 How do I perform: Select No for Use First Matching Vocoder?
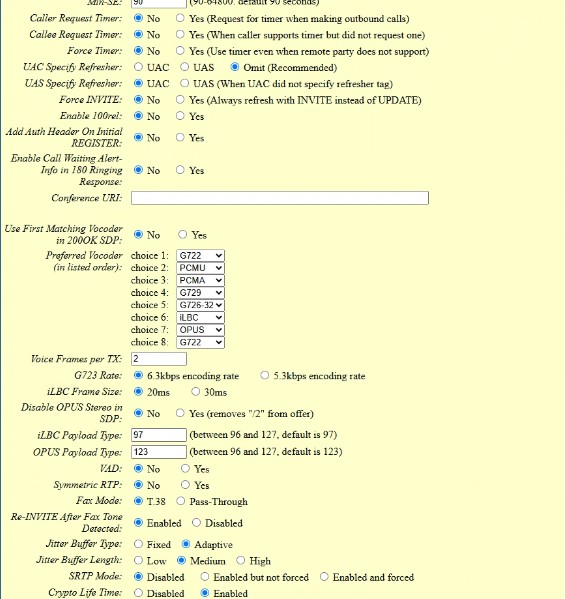tap(138, 234)
